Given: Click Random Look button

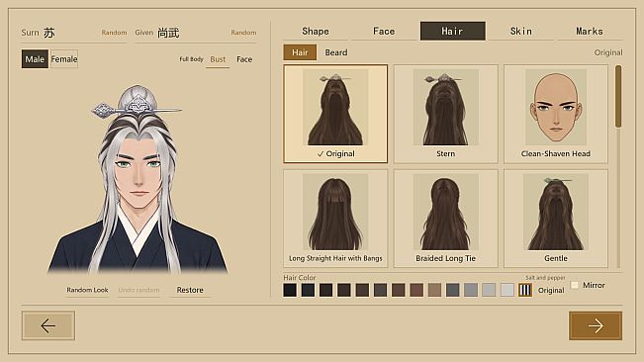Looking at the screenshot, I should point(87,290).
